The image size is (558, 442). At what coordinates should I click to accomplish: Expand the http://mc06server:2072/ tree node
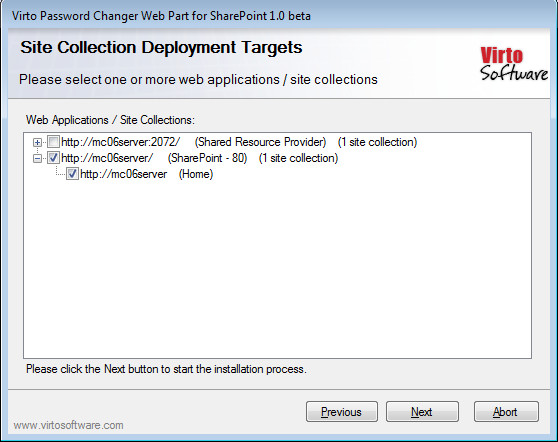click(x=37, y=143)
